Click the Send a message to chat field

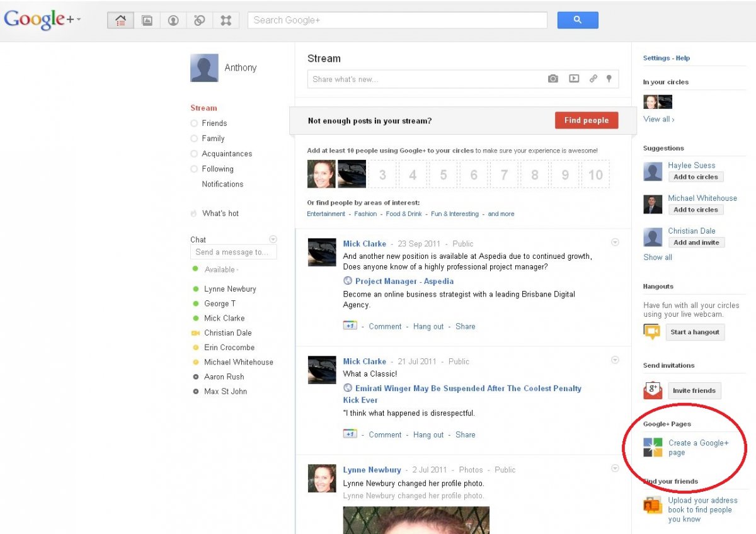pyautogui.click(x=233, y=252)
